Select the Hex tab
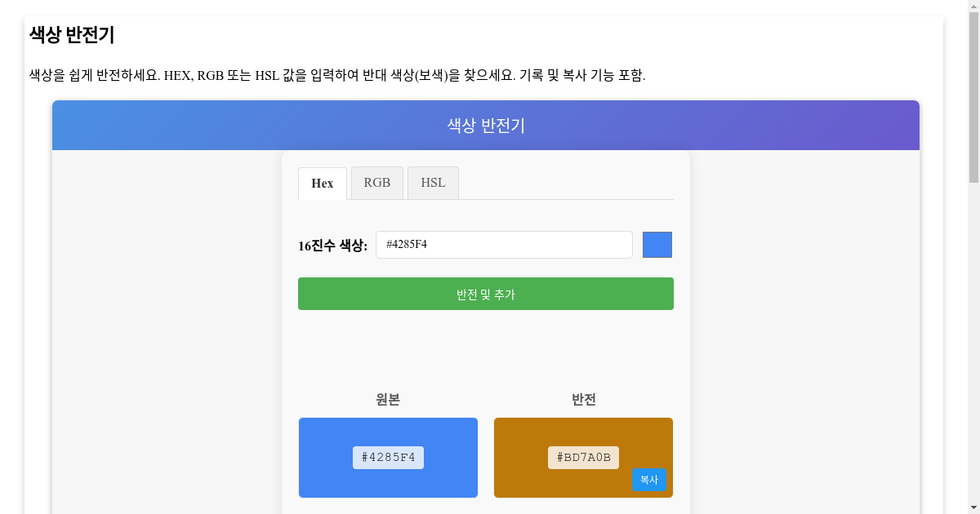The height and width of the screenshot is (514, 980). (322, 183)
